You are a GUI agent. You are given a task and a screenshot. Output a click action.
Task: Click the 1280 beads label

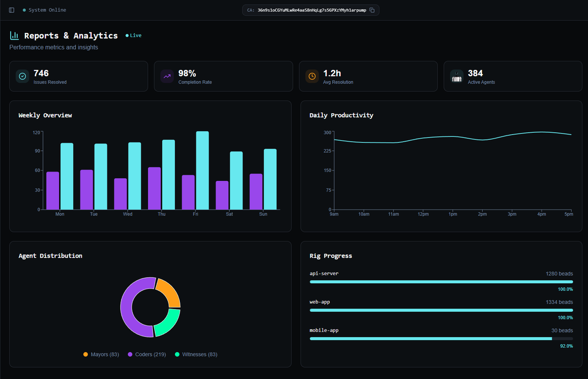coord(559,273)
